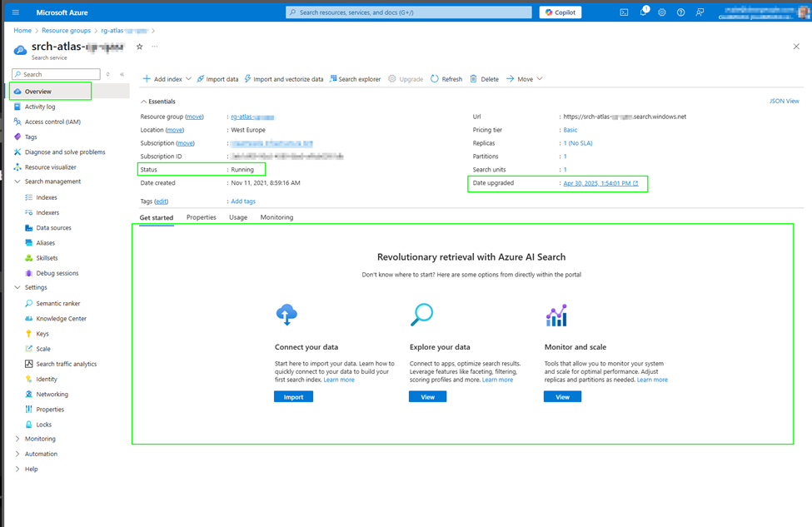Open Resource visualizer
812x527 pixels.
click(50, 167)
